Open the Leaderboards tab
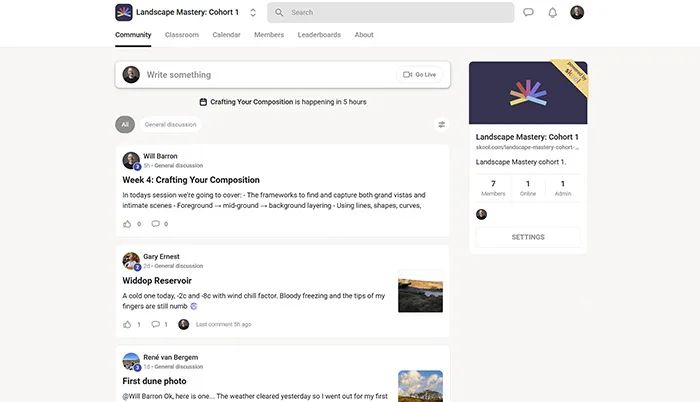Viewport: 700px width, 402px height. point(319,35)
